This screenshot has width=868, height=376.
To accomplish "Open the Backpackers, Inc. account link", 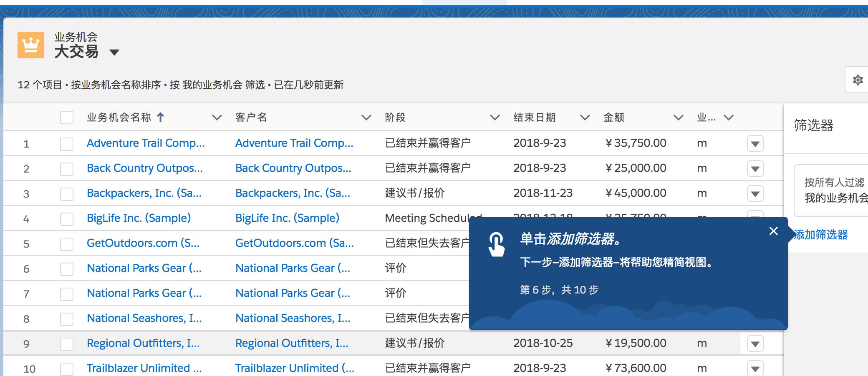I will click(x=293, y=193).
